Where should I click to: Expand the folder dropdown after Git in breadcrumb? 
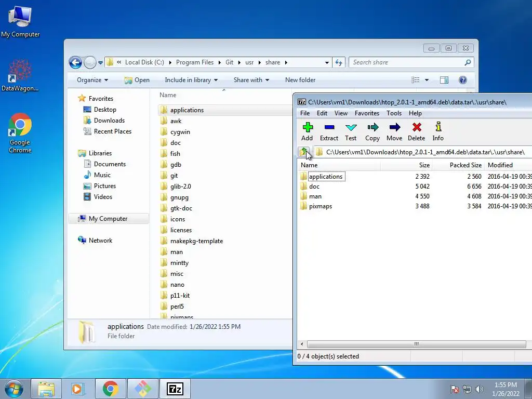click(239, 62)
